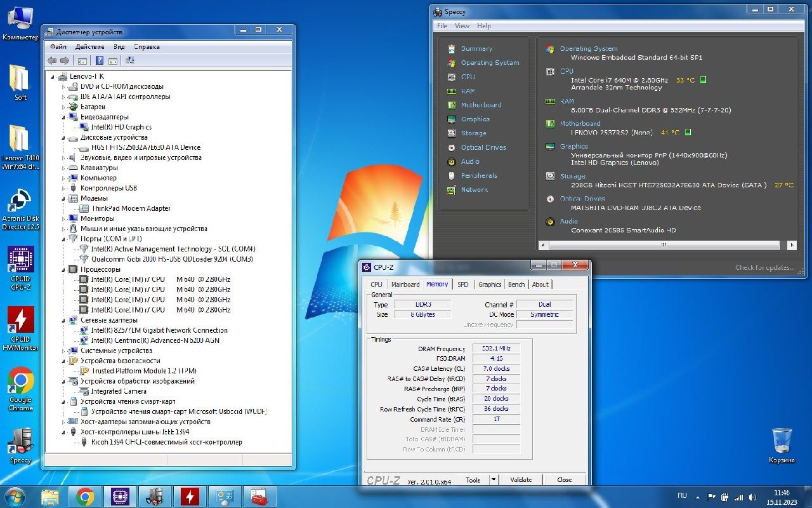Click Chrome icon in taskbar
Screen dimensions: 812x508
click(x=85, y=496)
